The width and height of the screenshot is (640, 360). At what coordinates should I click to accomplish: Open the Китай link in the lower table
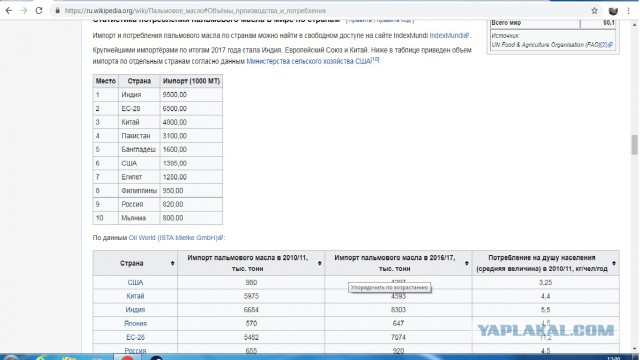[135, 296]
